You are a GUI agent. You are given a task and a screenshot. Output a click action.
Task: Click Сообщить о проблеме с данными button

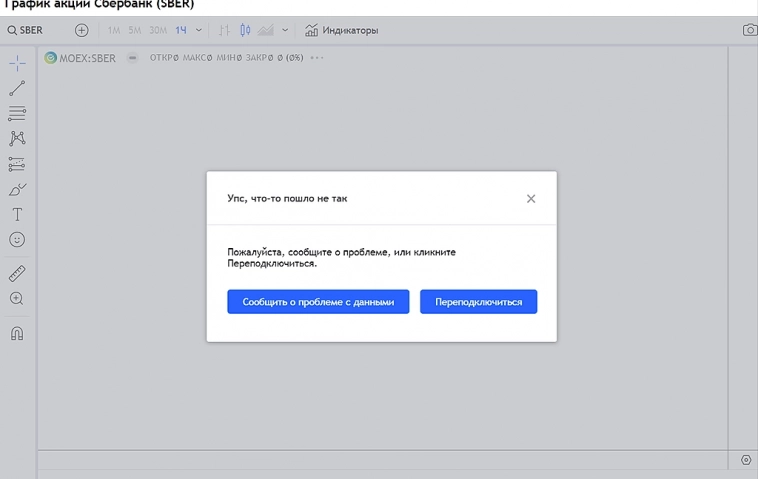318,301
